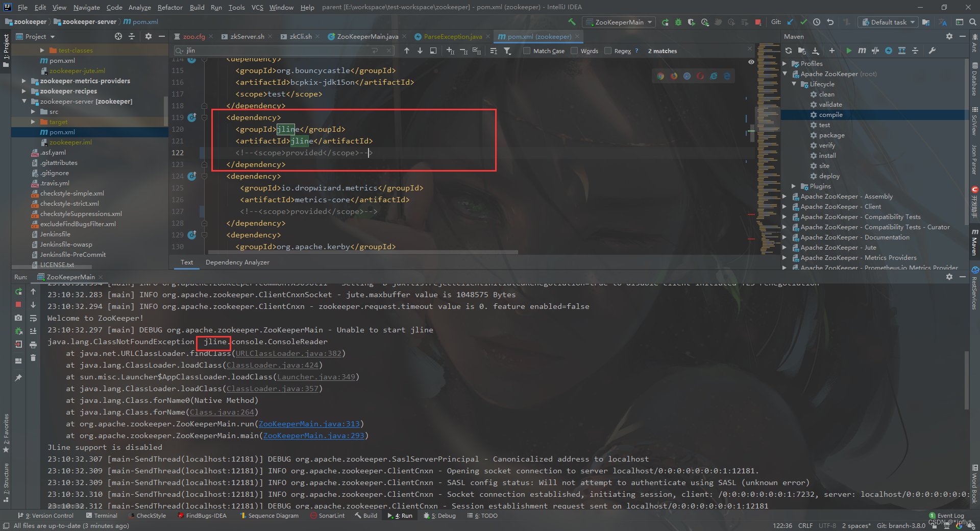This screenshot has height=531, width=980.
Task: Switch to the zkServer.sh editor tab
Action: pos(247,36)
